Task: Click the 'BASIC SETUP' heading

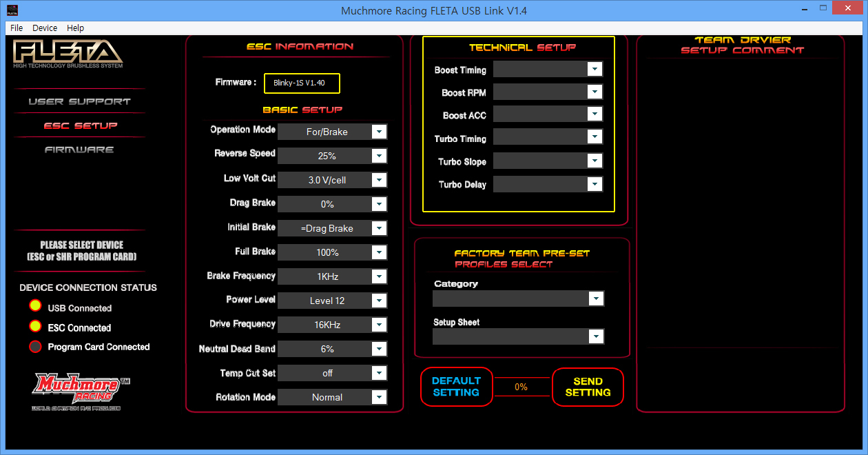Action: point(302,110)
